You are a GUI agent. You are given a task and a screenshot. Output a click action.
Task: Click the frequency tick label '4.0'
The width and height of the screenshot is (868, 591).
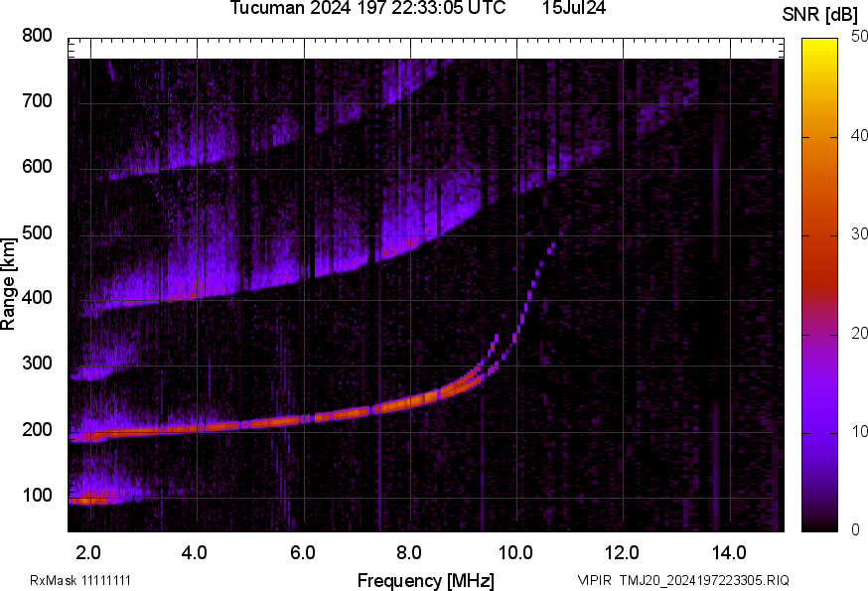(195, 553)
